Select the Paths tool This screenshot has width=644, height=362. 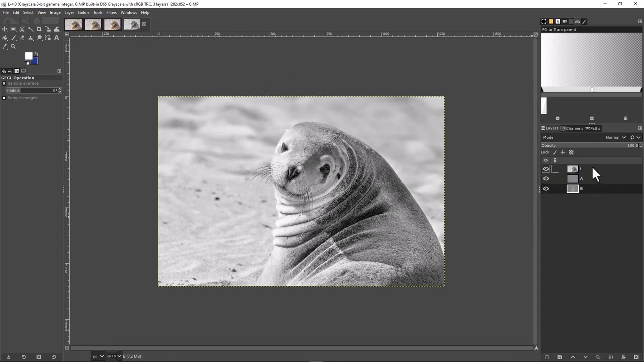[48, 38]
